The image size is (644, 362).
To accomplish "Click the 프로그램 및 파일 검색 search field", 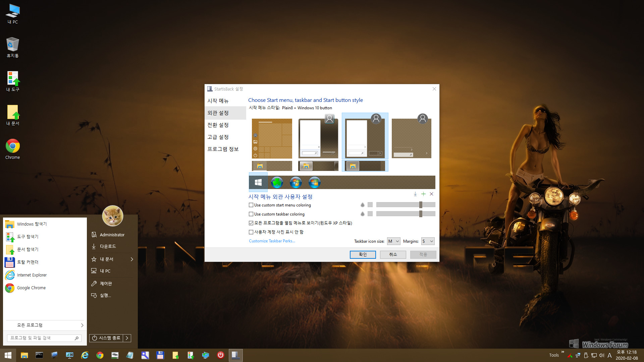I will click(x=44, y=338).
